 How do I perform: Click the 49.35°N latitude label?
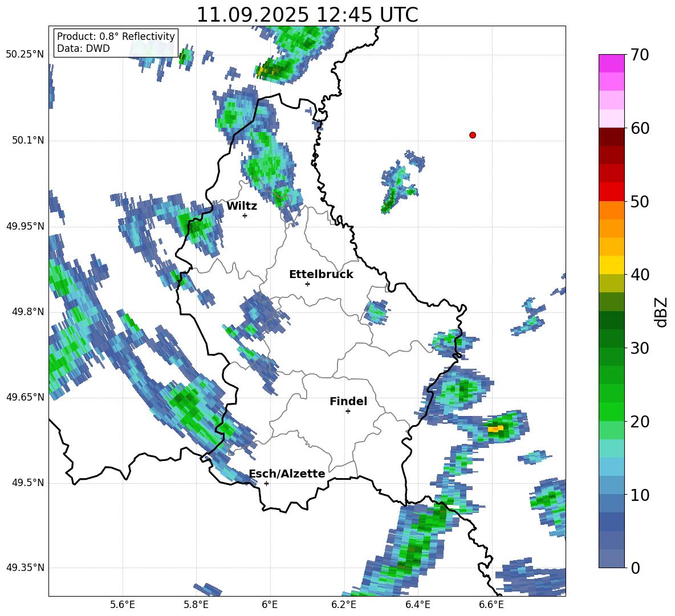click(25, 568)
